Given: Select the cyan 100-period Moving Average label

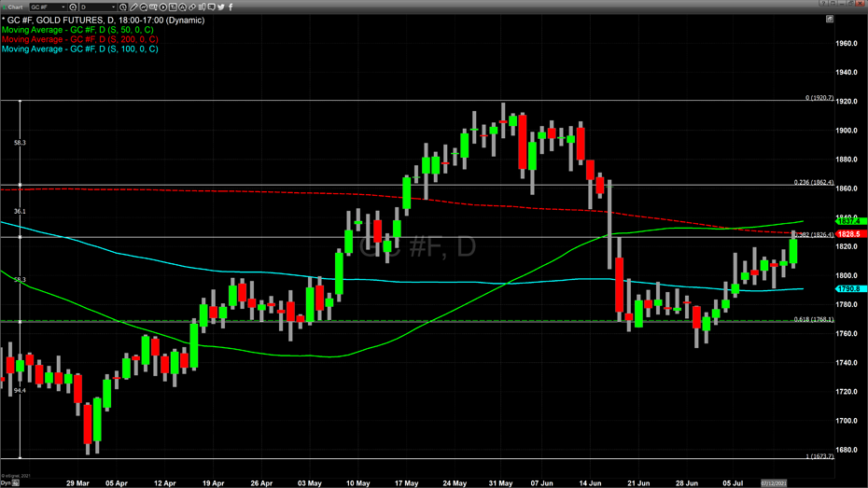Looking at the screenshot, I should click(79, 49).
